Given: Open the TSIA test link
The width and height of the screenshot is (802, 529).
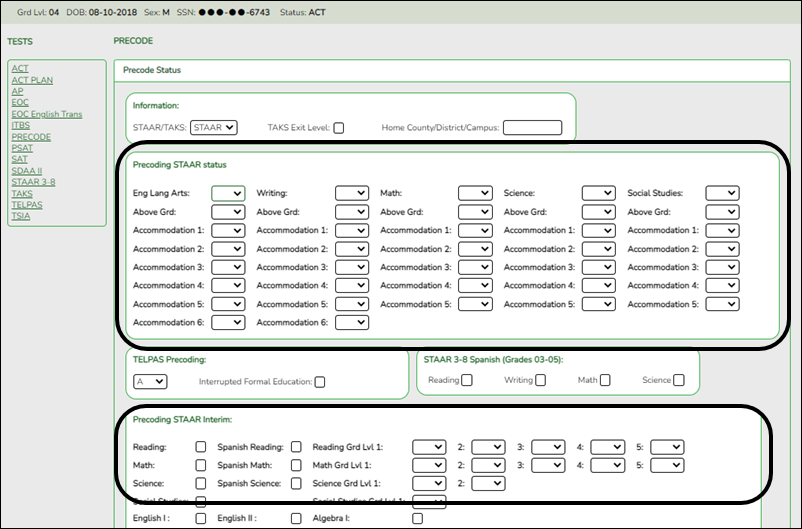Looking at the screenshot, I should click(x=21, y=216).
